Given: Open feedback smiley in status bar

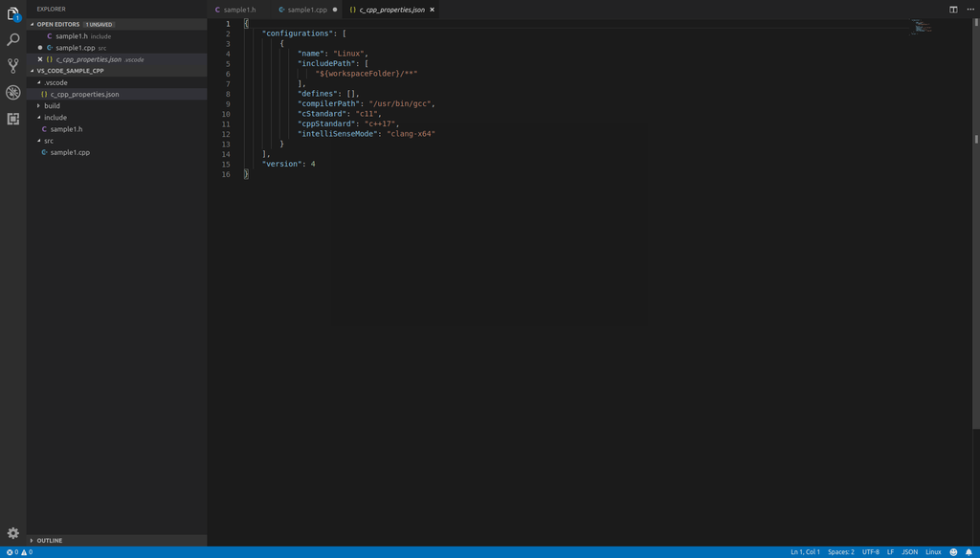Looking at the screenshot, I should coord(953,552).
